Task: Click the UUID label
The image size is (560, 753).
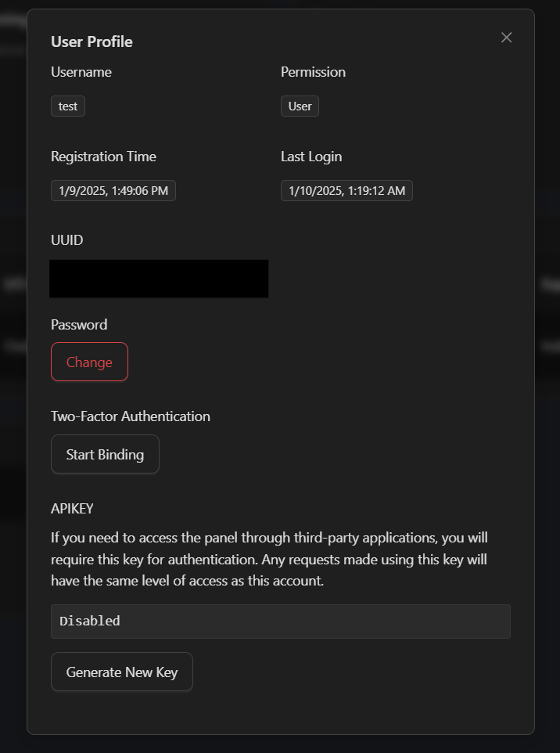Action: (66, 240)
